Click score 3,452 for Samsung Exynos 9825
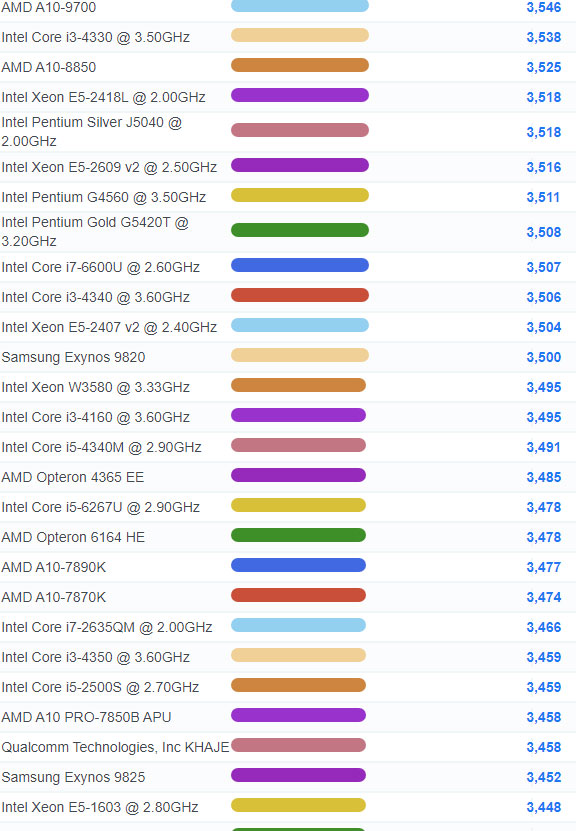This screenshot has height=831, width=576. coord(544,777)
